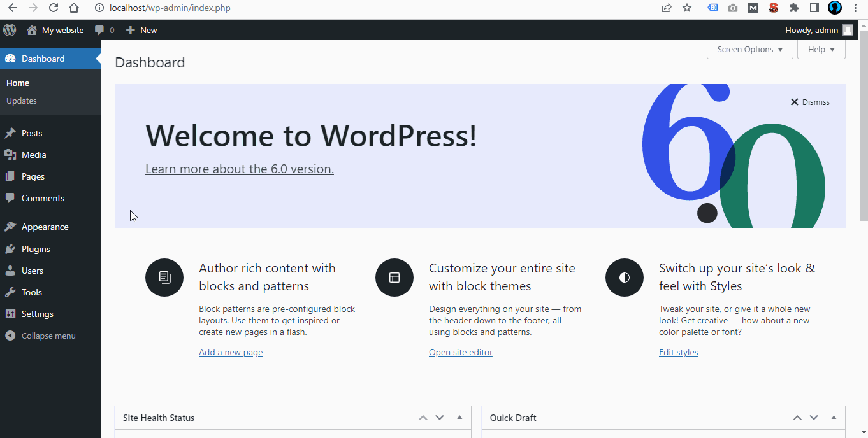Image resolution: width=868 pixels, height=438 pixels.
Task: Click the WordPress logo in admin bar
Action: (10, 30)
